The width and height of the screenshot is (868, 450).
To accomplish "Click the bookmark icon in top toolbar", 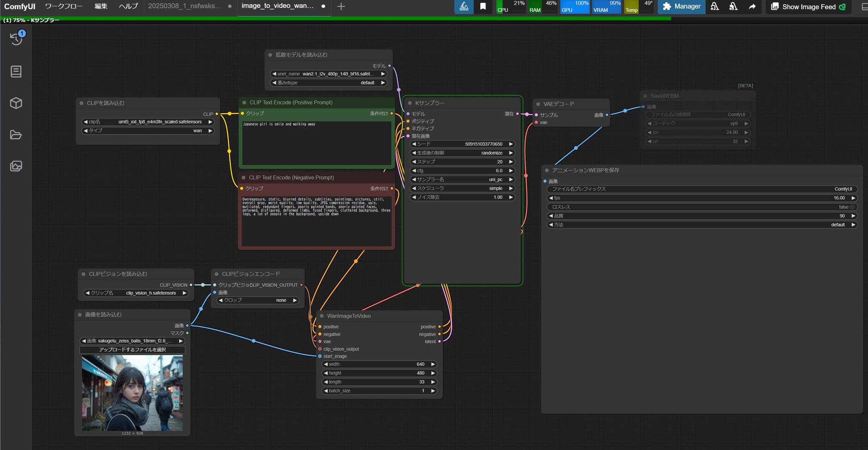I will [x=483, y=6].
